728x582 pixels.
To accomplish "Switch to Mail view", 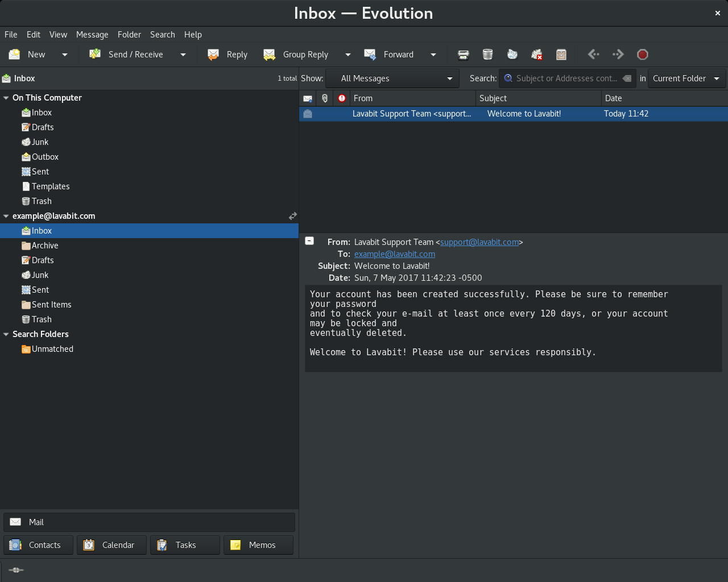I will pos(149,522).
